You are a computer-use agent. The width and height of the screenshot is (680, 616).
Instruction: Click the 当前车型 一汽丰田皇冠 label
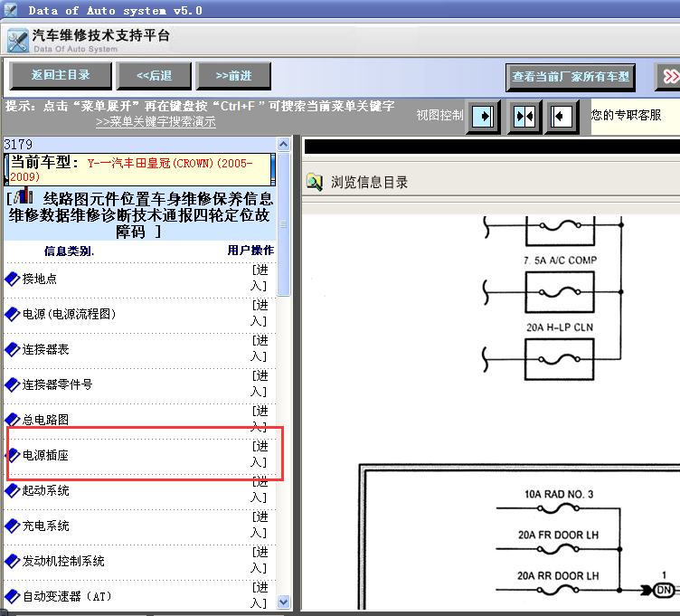point(139,169)
